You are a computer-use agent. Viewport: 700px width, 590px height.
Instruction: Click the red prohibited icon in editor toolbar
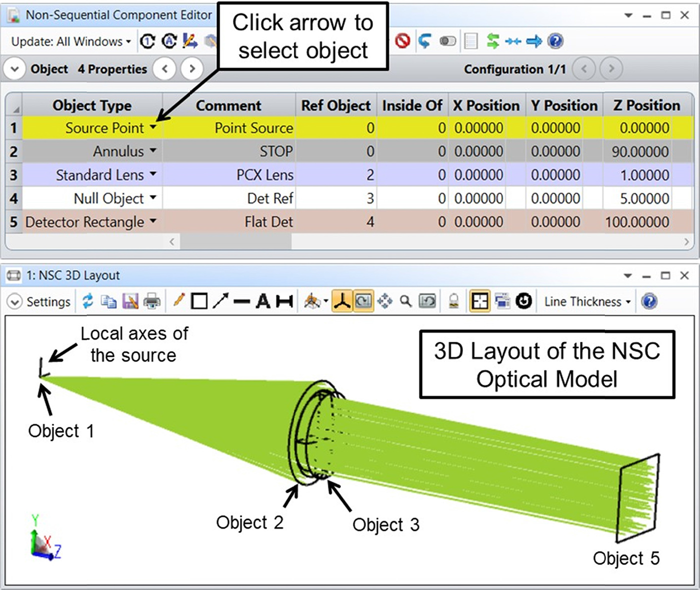402,41
